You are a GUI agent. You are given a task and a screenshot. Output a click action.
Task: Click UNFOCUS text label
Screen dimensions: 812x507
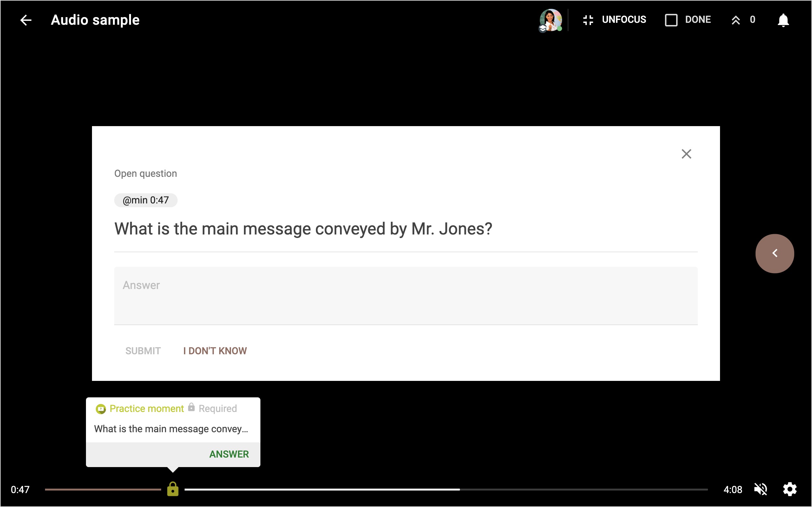(x=624, y=20)
